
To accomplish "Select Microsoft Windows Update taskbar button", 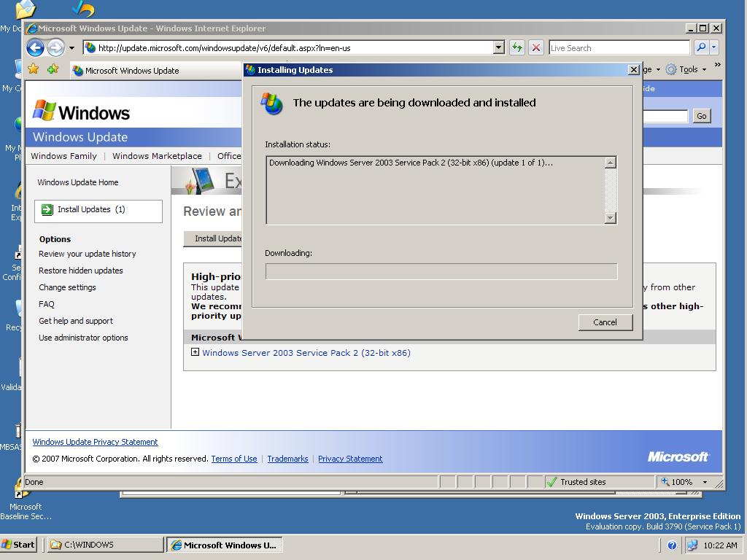I will (x=225, y=545).
